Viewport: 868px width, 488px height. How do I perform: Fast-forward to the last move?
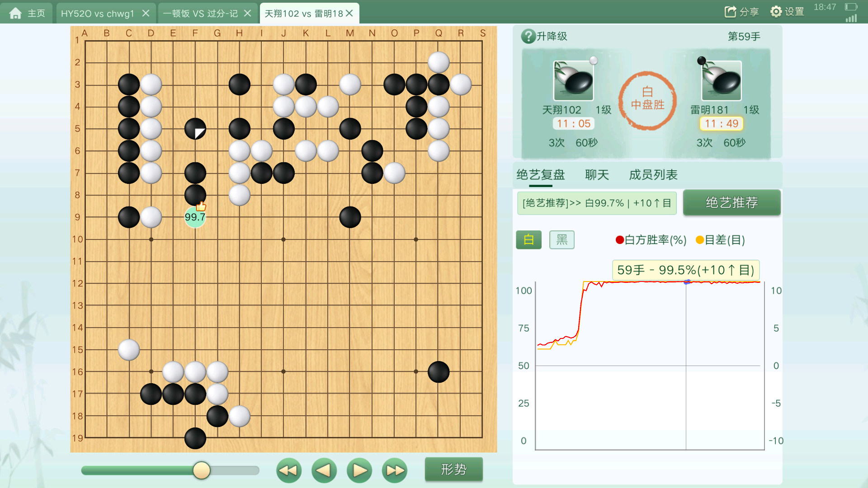[395, 470]
